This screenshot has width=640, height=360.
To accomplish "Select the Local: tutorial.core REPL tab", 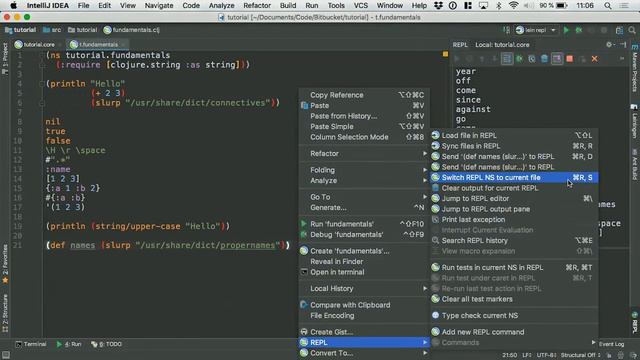I will (502, 45).
